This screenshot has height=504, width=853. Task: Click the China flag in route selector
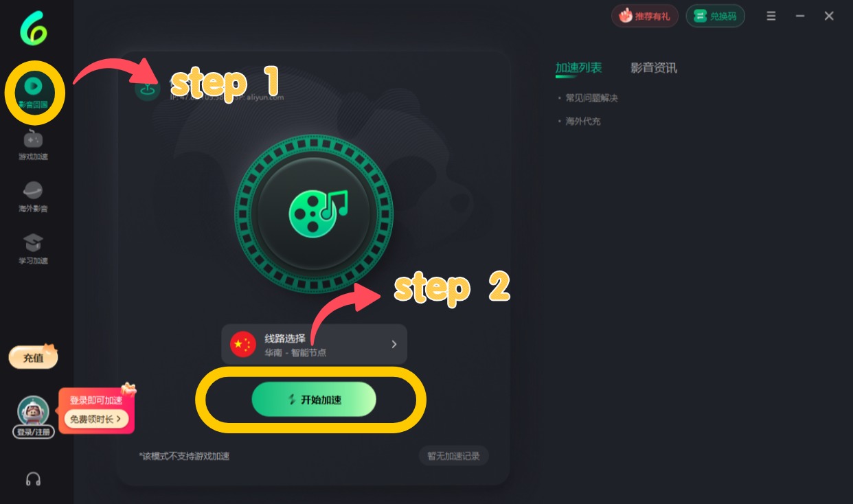[x=243, y=344]
